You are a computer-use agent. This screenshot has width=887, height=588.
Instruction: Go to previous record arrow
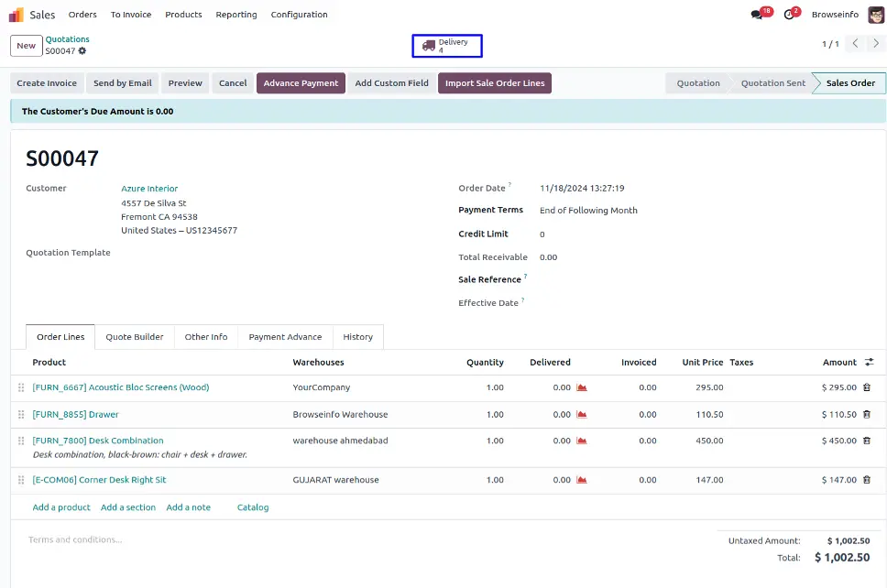854,44
